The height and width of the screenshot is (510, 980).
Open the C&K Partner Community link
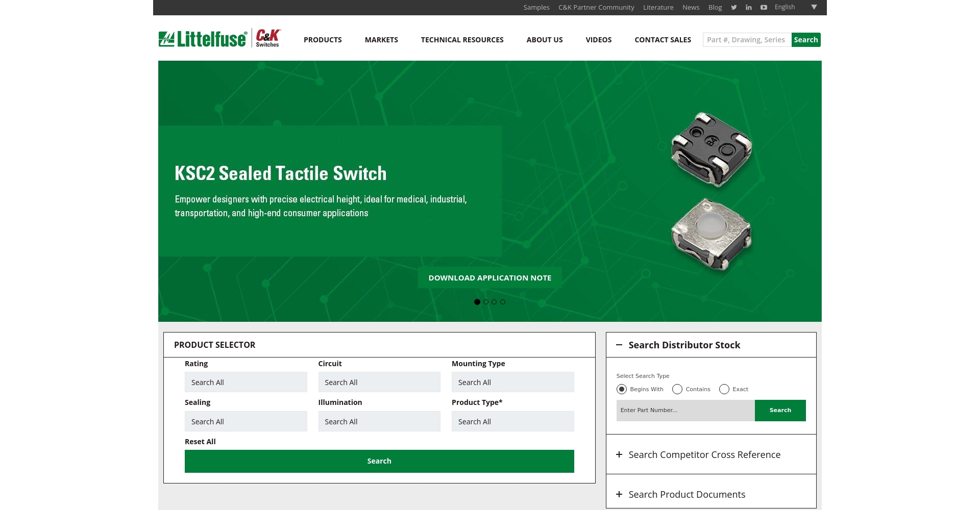coord(596,7)
